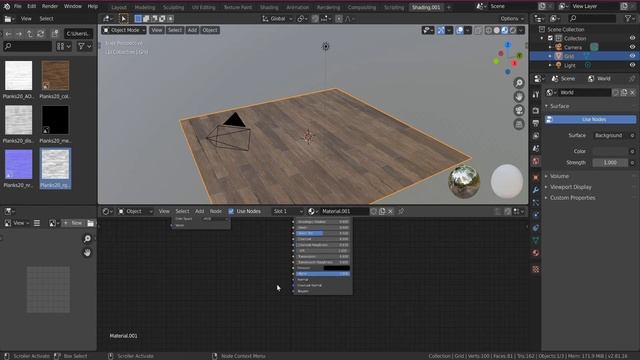The width and height of the screenshot is (640, 360).
Task: Toggle viewport overlays display
Action: [460, 30]
